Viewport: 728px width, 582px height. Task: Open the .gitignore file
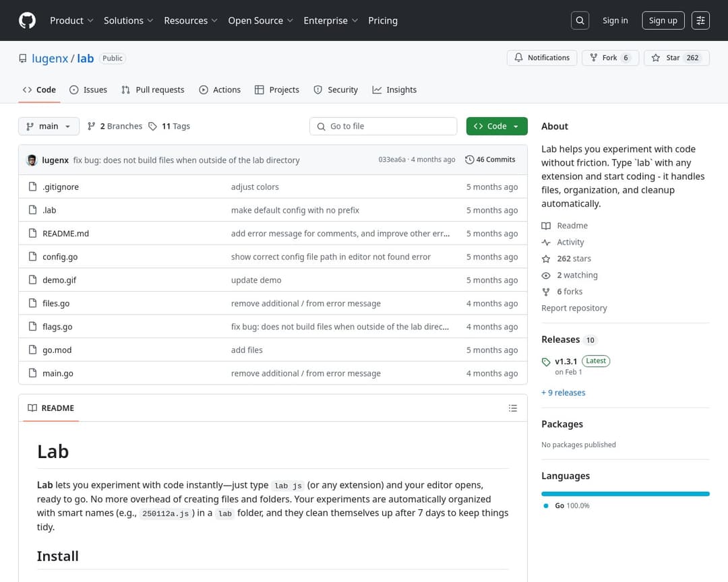coord(61,187)
